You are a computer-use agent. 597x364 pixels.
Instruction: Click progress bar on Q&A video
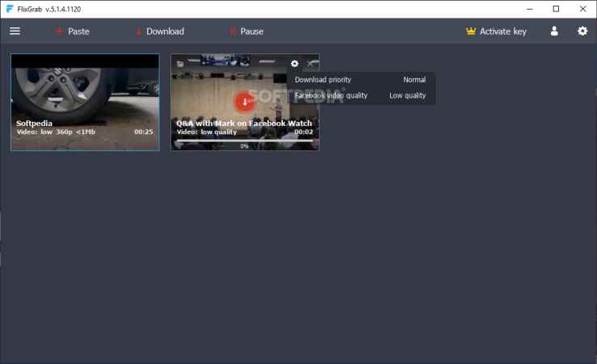[244, 140]
